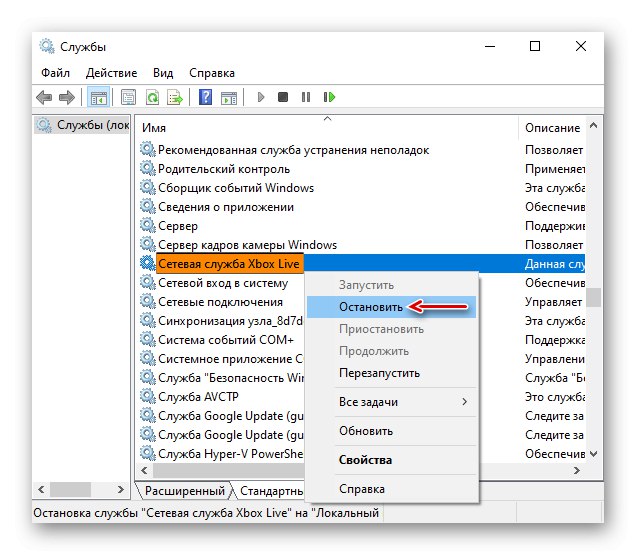
Task: Click the Службы title bar gear icon
Action: click(47, 46)
